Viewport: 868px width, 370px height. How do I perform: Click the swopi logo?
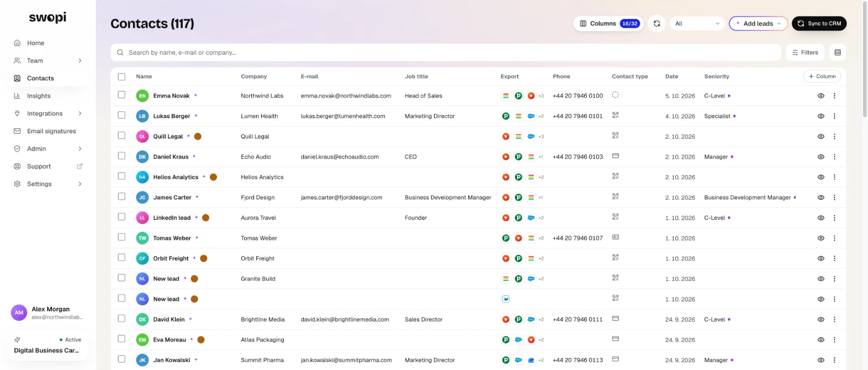coord(48,18)
